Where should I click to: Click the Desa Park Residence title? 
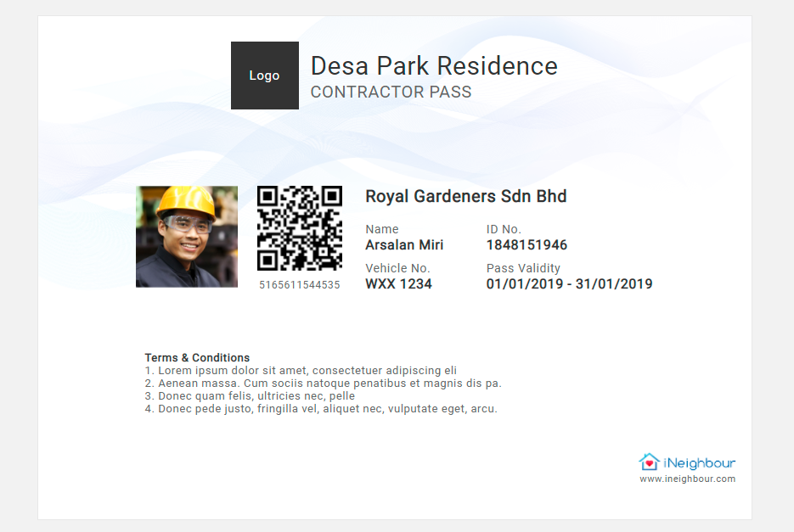pyautogui.click(x=434, y=66)
